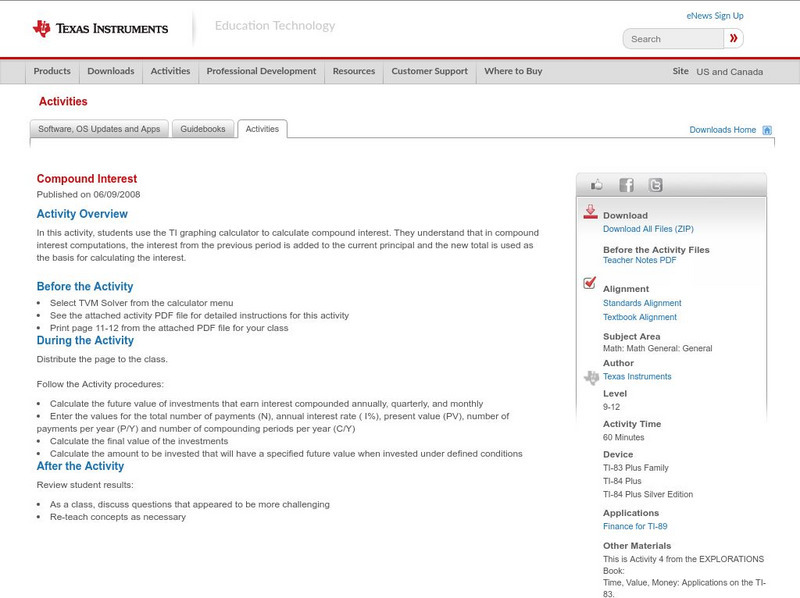Open the Where to Buy menu

513,71
